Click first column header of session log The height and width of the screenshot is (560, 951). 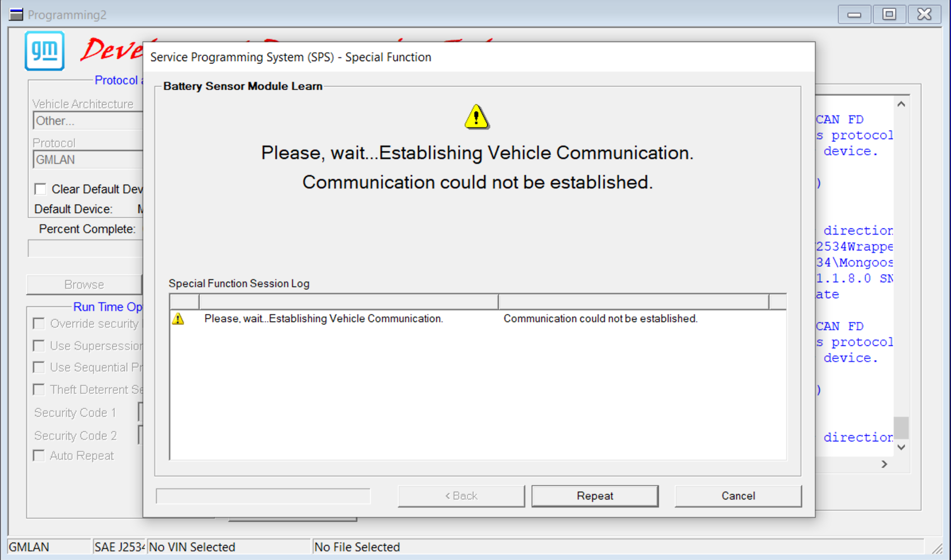[184, 302]
